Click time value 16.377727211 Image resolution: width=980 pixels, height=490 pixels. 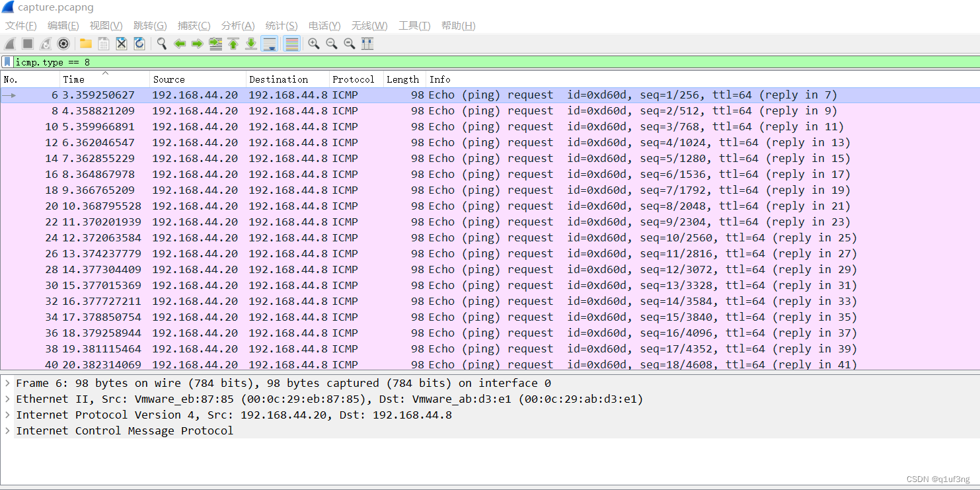[x=102, y=302]
